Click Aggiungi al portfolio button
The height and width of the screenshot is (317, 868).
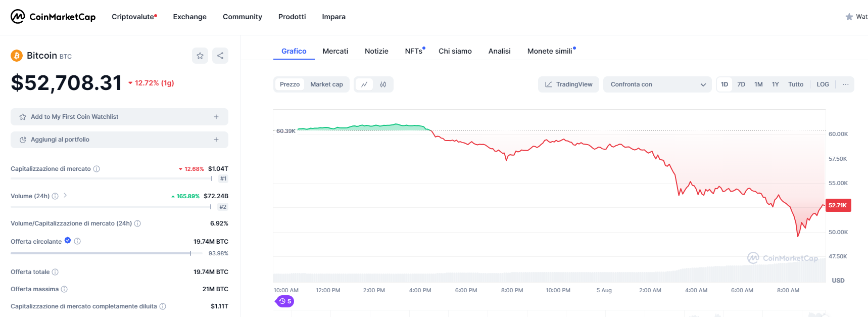(119, 140)
